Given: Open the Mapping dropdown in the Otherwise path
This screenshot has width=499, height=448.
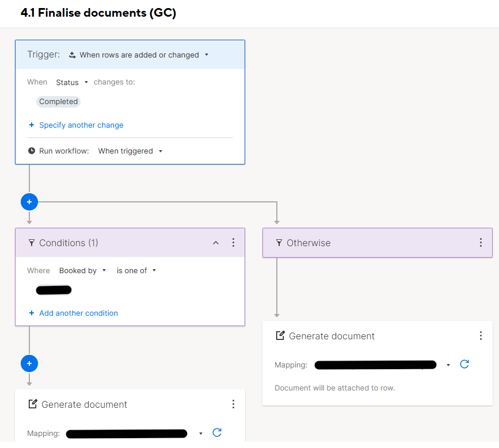Looking at the screenshot, I should tap(382, 365).
